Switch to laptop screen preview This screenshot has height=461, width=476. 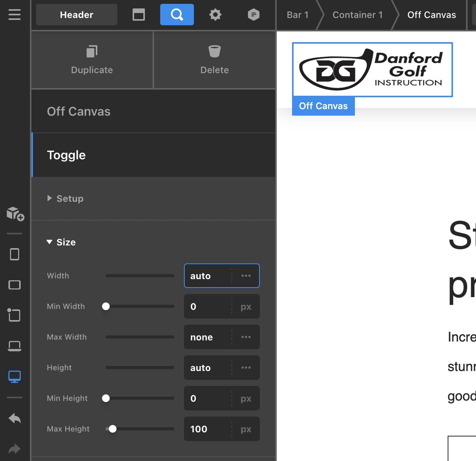15,346
